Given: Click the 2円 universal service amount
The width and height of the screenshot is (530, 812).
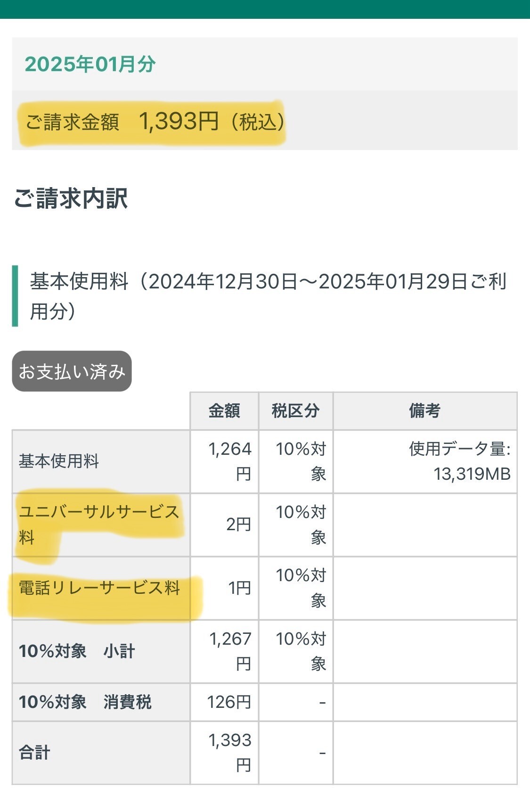Looking at the screenshot, I should [x=238, y=524].
